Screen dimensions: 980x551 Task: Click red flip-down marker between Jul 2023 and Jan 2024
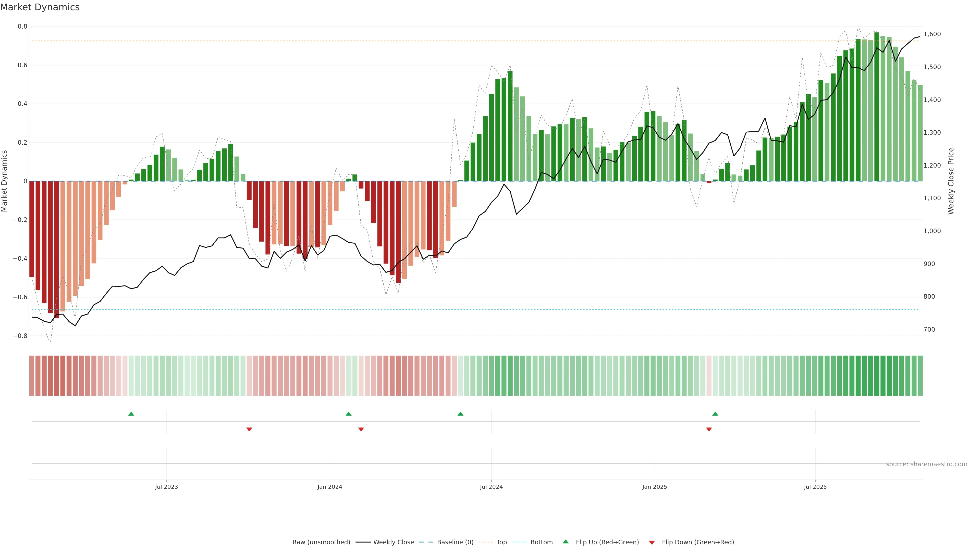(249, 429)
